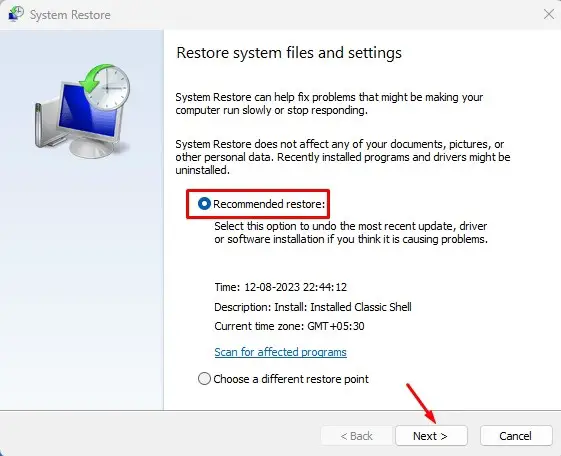Click the Installed Classic Shell description line

[313, 307]
